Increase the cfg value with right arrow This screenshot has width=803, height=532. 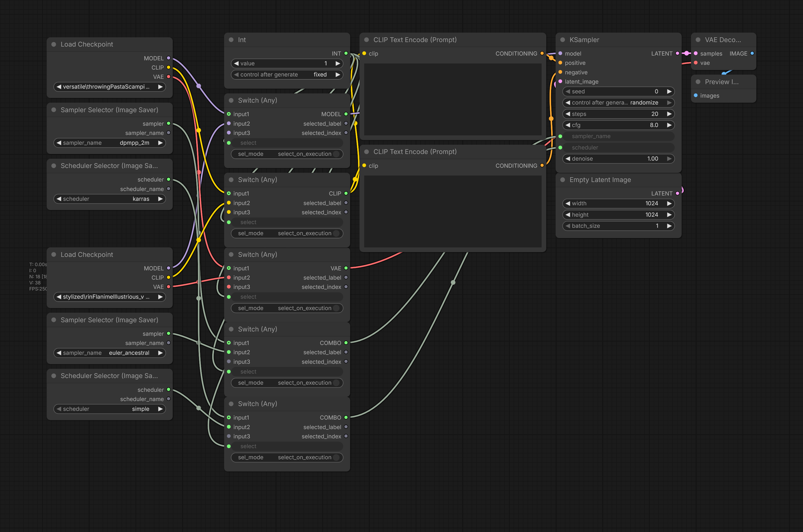coord(669,125)
